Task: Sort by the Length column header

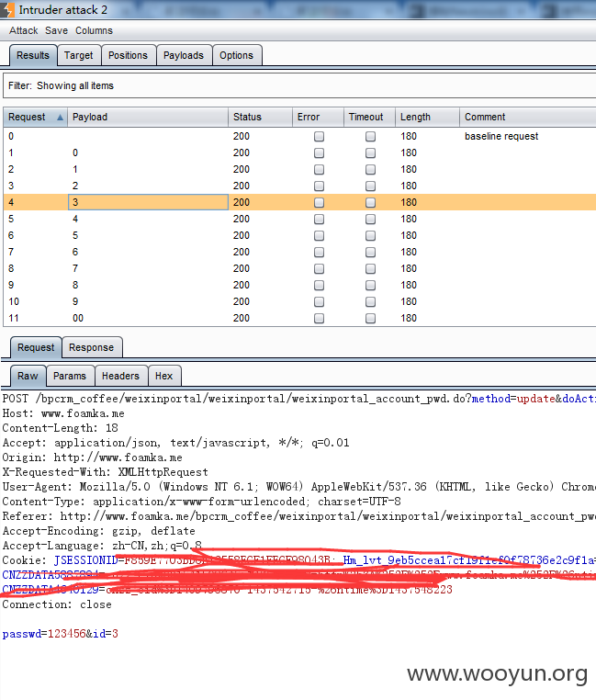Action: [x=427, y=117]
